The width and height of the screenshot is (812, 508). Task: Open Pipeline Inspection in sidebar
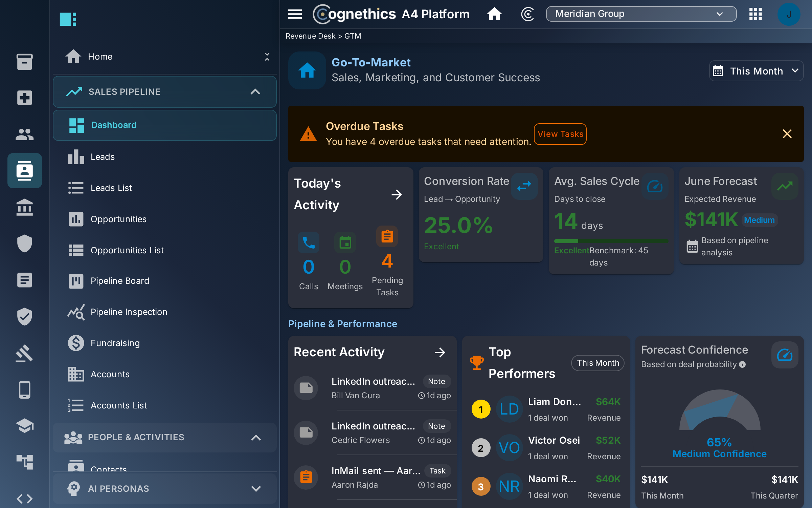coord(165,312)
